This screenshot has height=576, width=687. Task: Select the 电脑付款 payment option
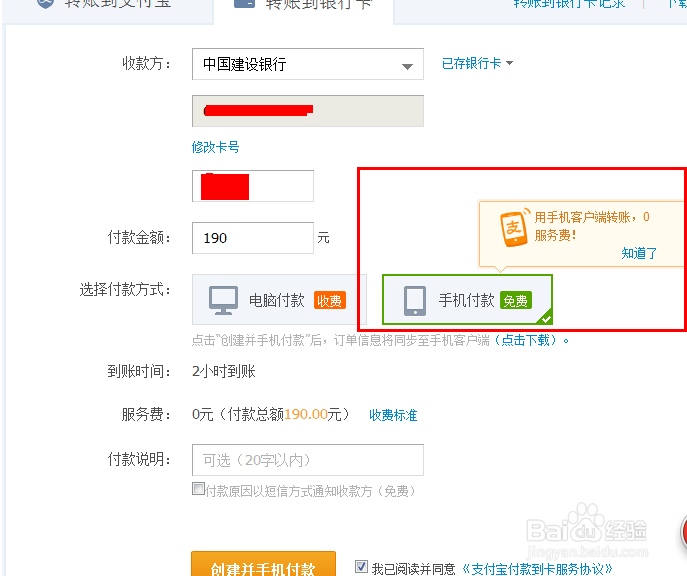pos(279,300)
